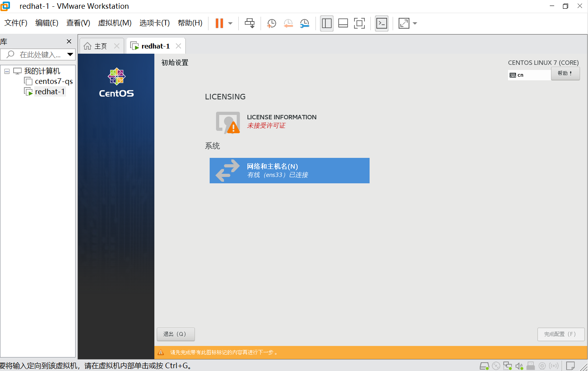Pause the virtual machine with the orange button

coord(219,23)
